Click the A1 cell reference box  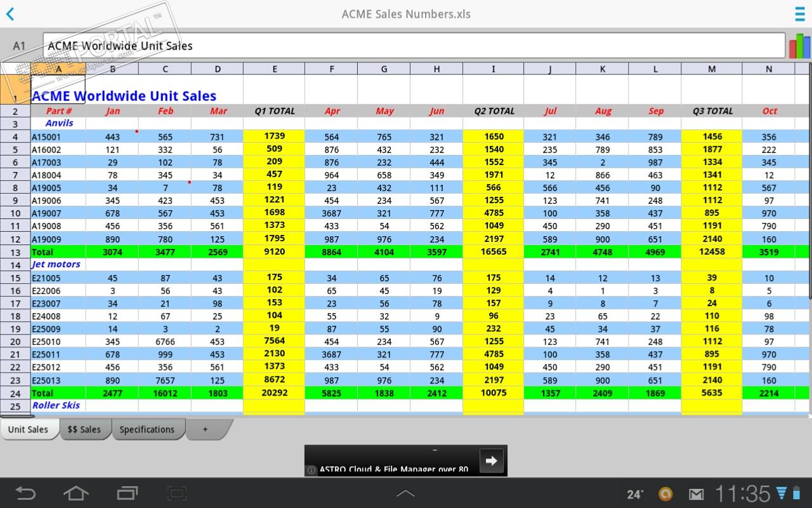pos(19,46)
